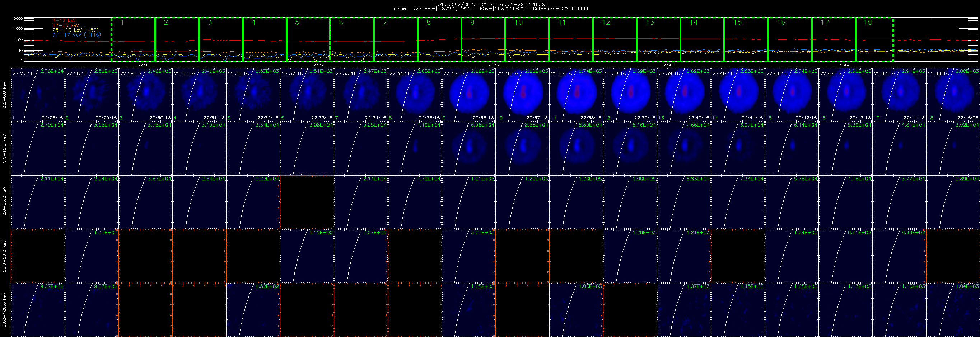Click the red '3-12 keV' legend label
The height and width of the screenshot is (337, 980).
click(64, 20)
